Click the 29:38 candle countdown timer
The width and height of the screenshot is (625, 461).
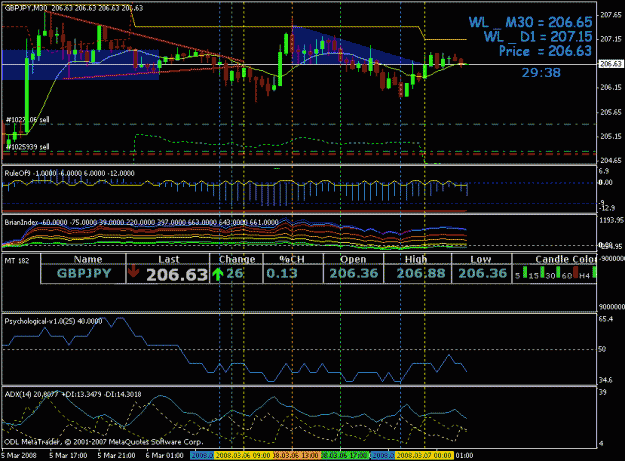click(x=541, y=73)
